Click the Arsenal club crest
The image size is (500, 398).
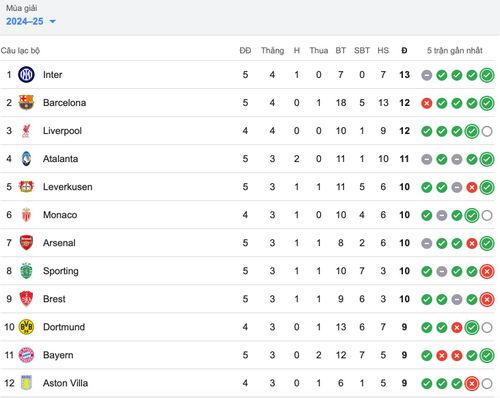26,243
